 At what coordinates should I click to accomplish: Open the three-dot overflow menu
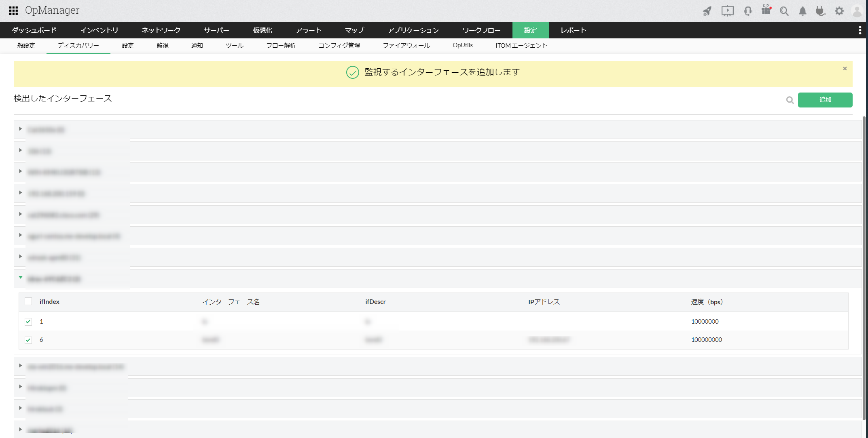[x=860, y=30]
